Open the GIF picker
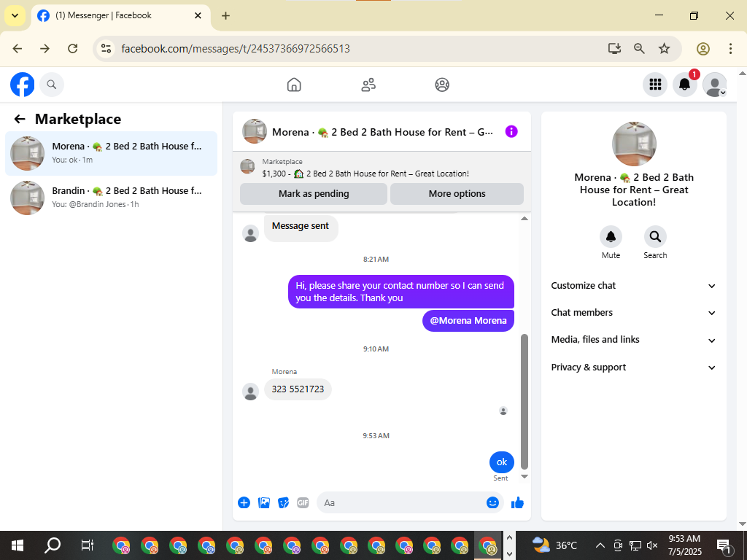The width and height of the screenshot is (747, 560). pyautogui.click(x=303, y=502)
